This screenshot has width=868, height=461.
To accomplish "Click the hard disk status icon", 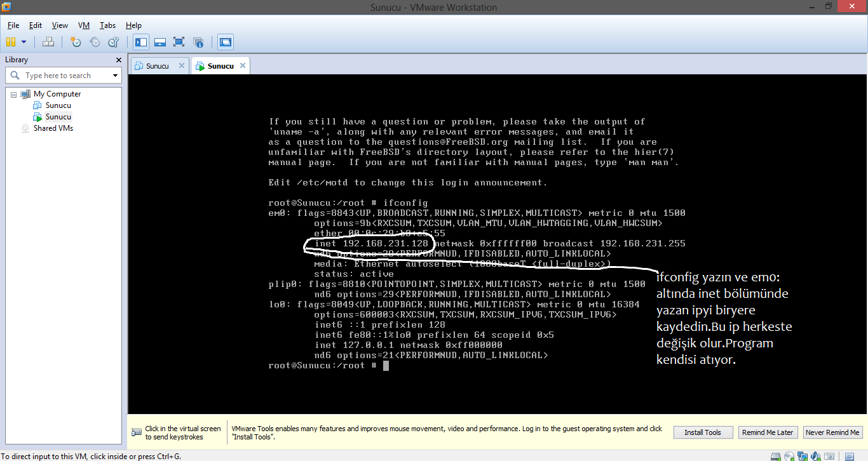I will tap(776, 456).
